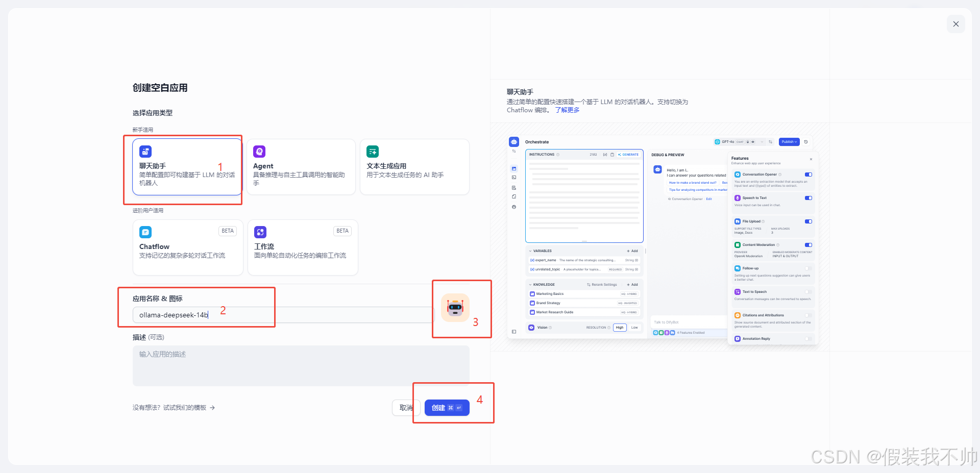Enable Citations and Attributions switch in preview
The height and width of the screenshot is (473, 980).
[x=808, y=315]
